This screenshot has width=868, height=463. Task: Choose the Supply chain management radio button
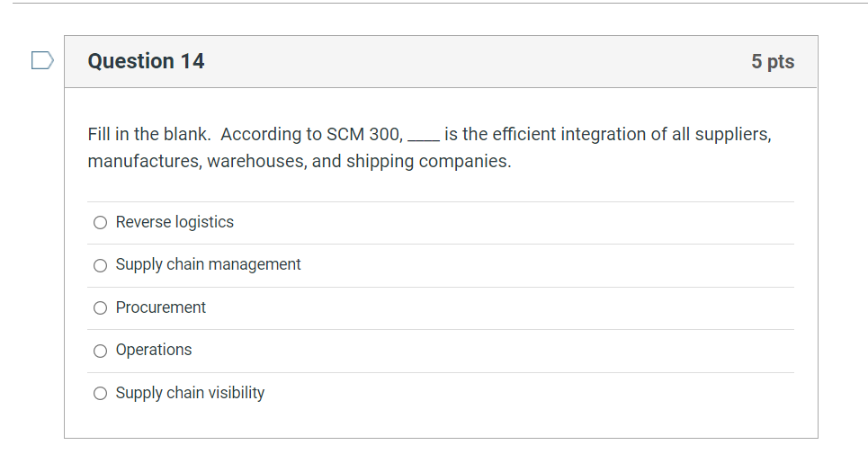[x=100, y=265]
